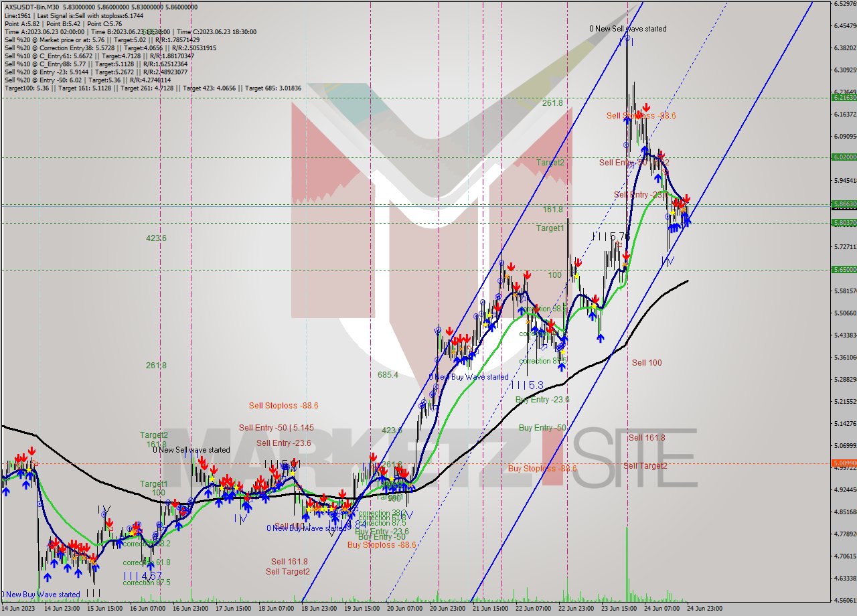Click the '19 Jun 15:00' time axis label
The image size is (857, 616).
click(x=362, y=609)
